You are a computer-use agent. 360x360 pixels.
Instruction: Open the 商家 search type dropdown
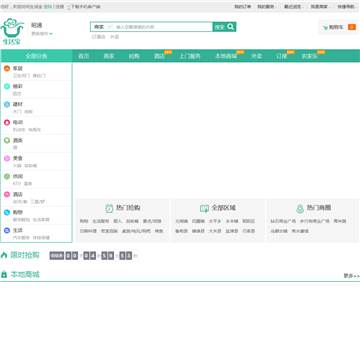102,27
